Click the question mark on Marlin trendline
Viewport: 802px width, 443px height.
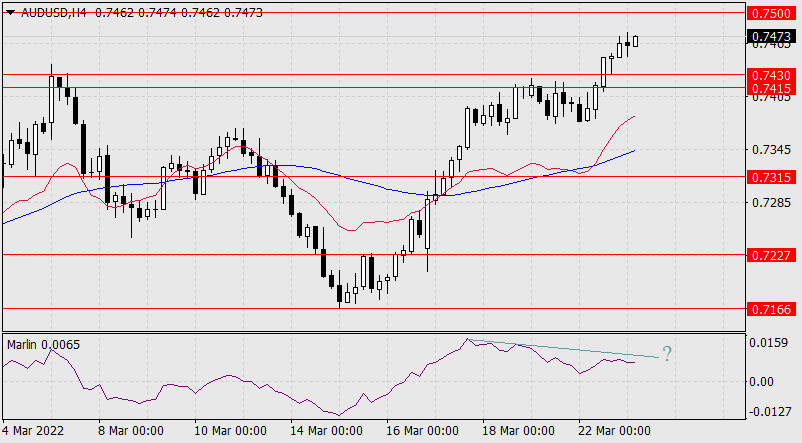667,353
